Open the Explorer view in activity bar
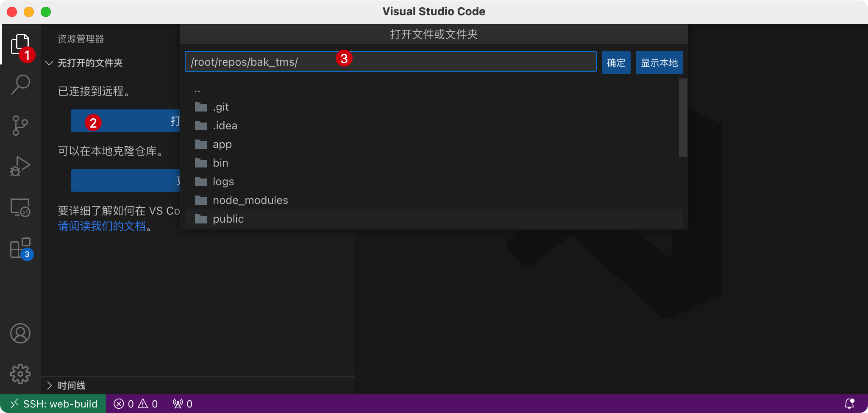Screen dimensions: 868x413 click(x=20, y=44)
